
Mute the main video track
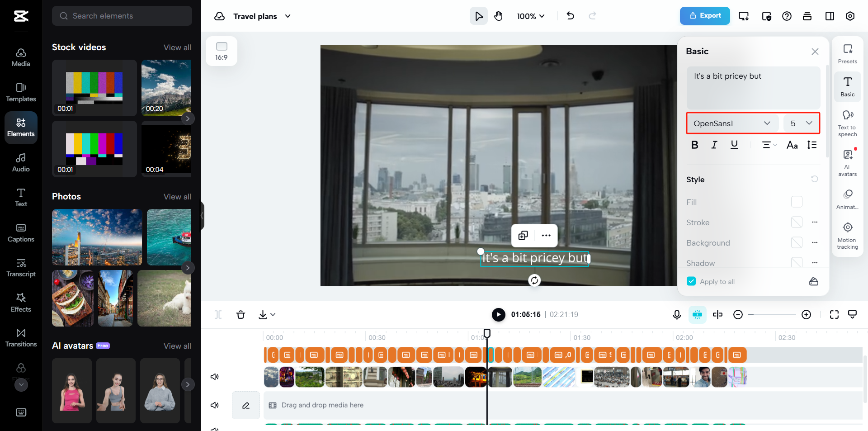[x=215, y=377]
